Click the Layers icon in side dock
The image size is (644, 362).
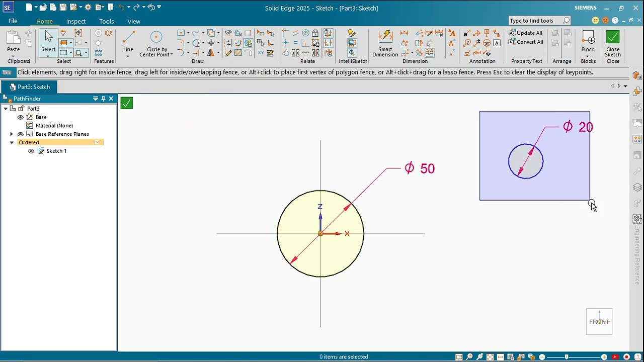click(x=637, y=187)
